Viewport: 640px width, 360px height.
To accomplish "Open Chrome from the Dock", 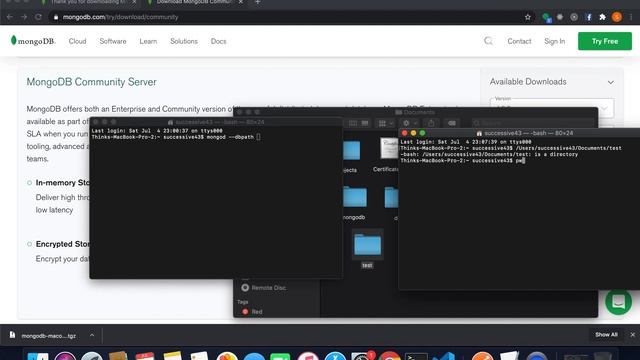I will pos(389,356).
